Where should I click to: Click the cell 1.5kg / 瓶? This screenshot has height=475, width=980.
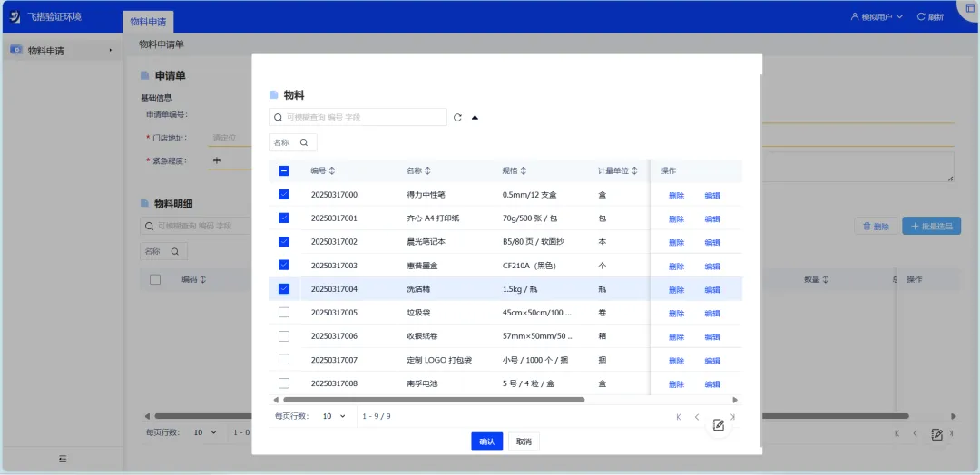(x=520, y=289)
